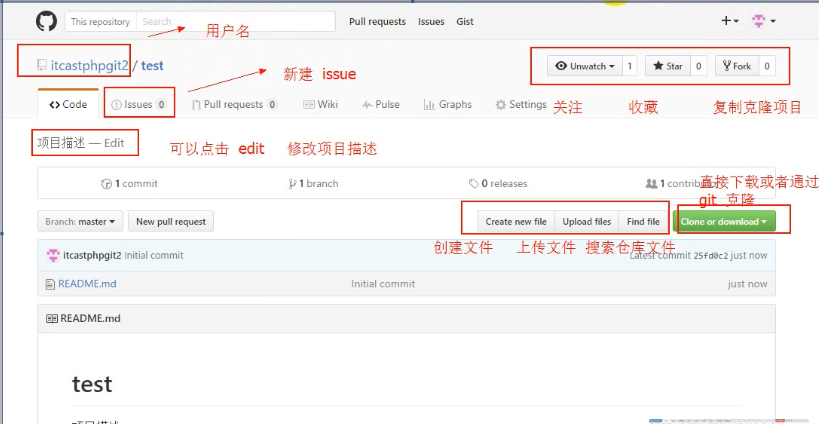View the 0 releases page
The width and height of the screenshot is (819, 424).
498,184
